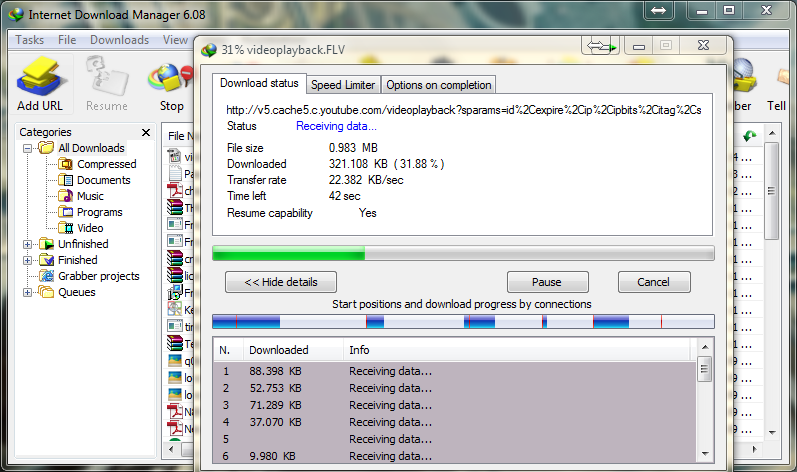Open the File menu
Image resolution: width=797 pixels, height=472 pixels.
click(67, 40)
